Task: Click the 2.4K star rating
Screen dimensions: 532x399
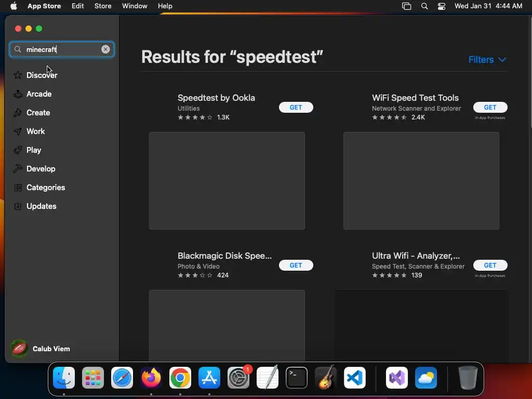Action: (x=398, y=117)
